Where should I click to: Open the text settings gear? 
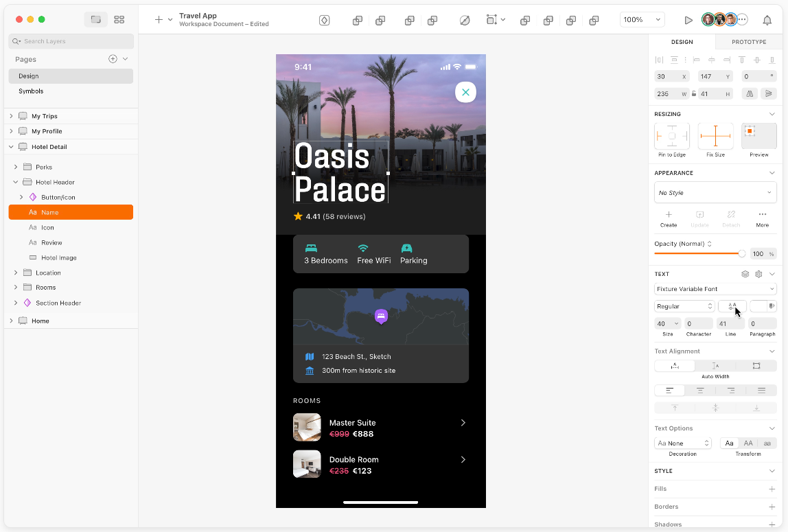(x=759, y=274)
